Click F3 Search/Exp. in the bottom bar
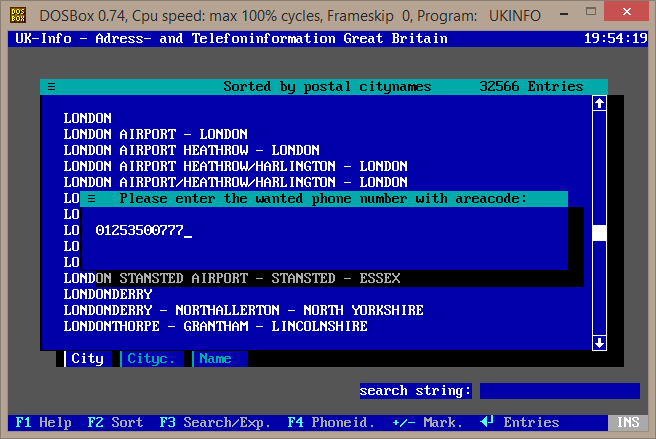Screen dimensions: 656x439 tap(215, 423)
